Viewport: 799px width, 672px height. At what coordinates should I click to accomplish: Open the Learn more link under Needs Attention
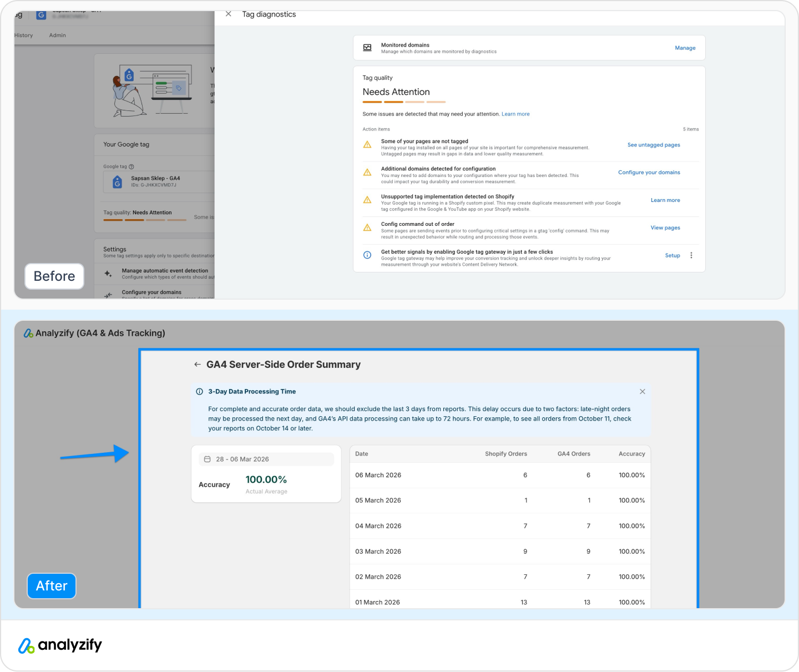515,114
